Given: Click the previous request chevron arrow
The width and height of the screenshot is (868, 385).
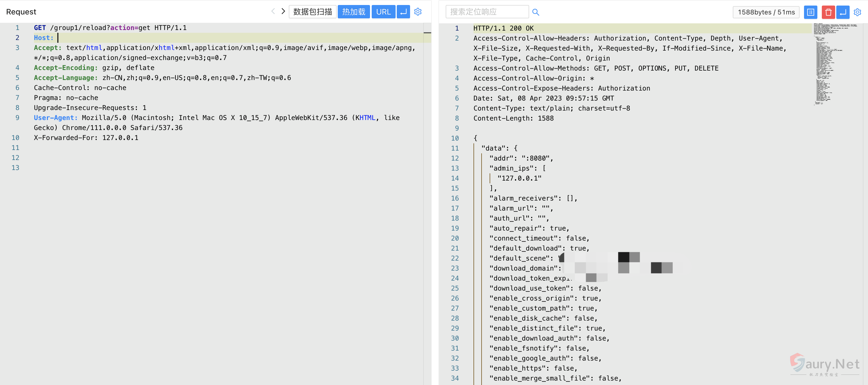Looking at the screenshot, I should tap(273, 11).
